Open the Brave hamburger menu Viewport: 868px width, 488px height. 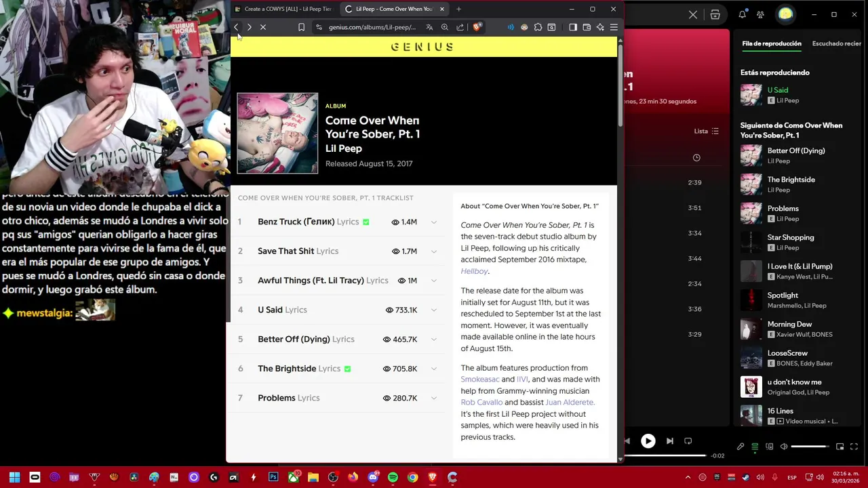click(x=614, y=27)
